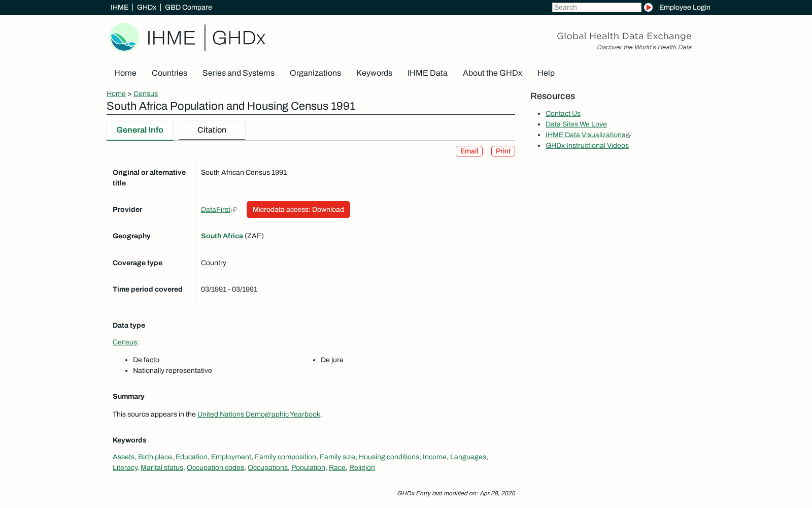Click the 'Global Health Data Exchange' heading
This screenshot has height=508, width=812.
(624, 36)
